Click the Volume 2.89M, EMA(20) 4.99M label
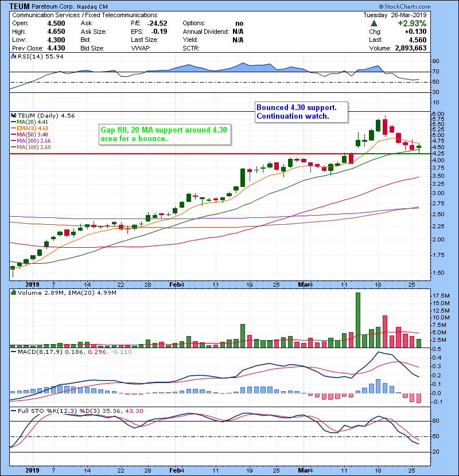Screen dimensions: 459x476 tap(67, 292)
